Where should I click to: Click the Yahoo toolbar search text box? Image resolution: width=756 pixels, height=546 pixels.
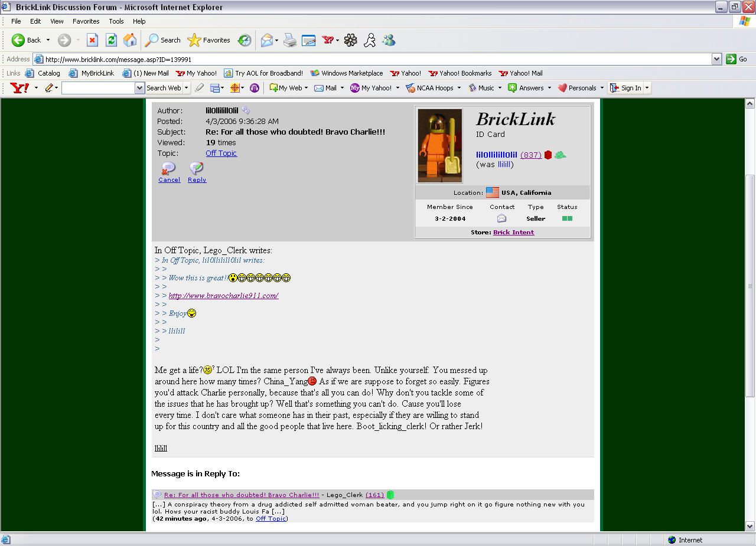coord(98,88)
